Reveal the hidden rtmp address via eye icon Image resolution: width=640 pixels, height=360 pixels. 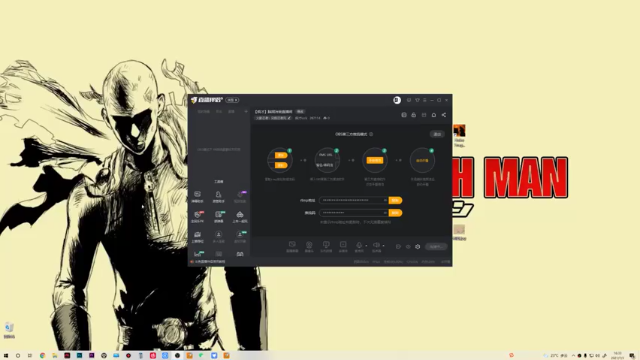[x=385, y=200]
